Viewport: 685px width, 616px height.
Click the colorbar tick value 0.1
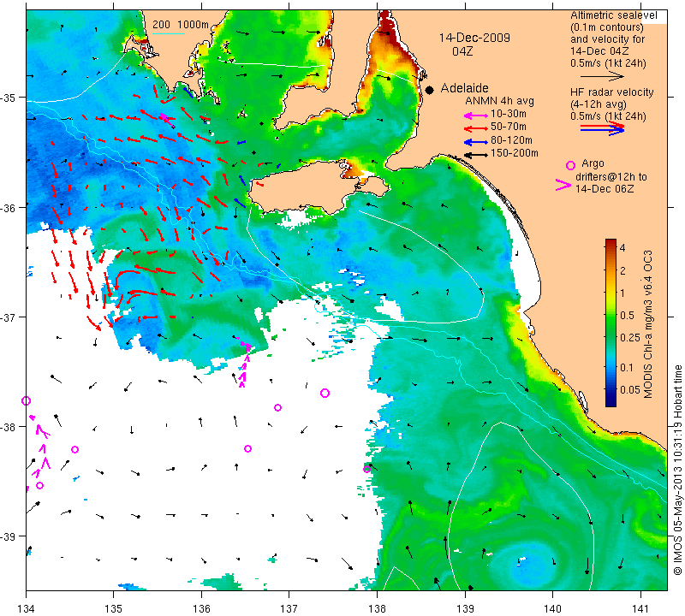[x=627, y=368]
